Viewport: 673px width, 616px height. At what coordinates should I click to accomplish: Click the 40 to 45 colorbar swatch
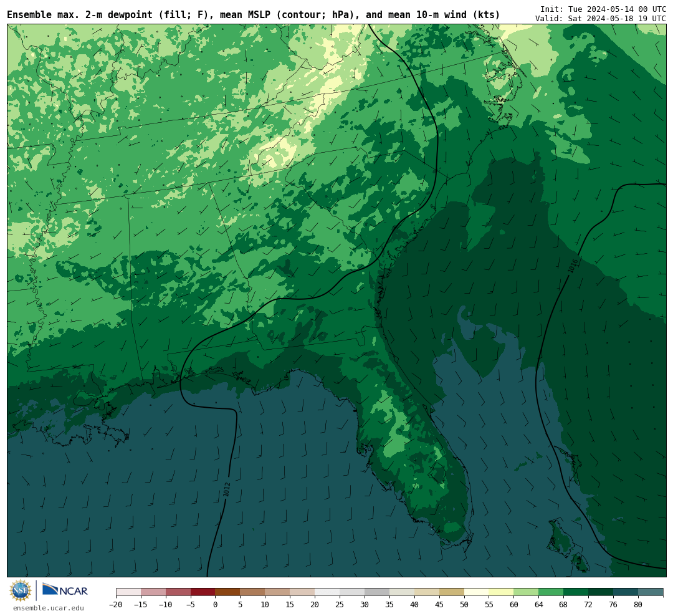click(427, 592)
